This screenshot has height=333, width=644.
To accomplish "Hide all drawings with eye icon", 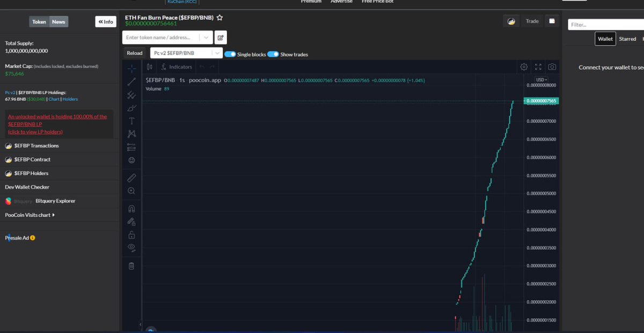I will (x=131, y=247).
